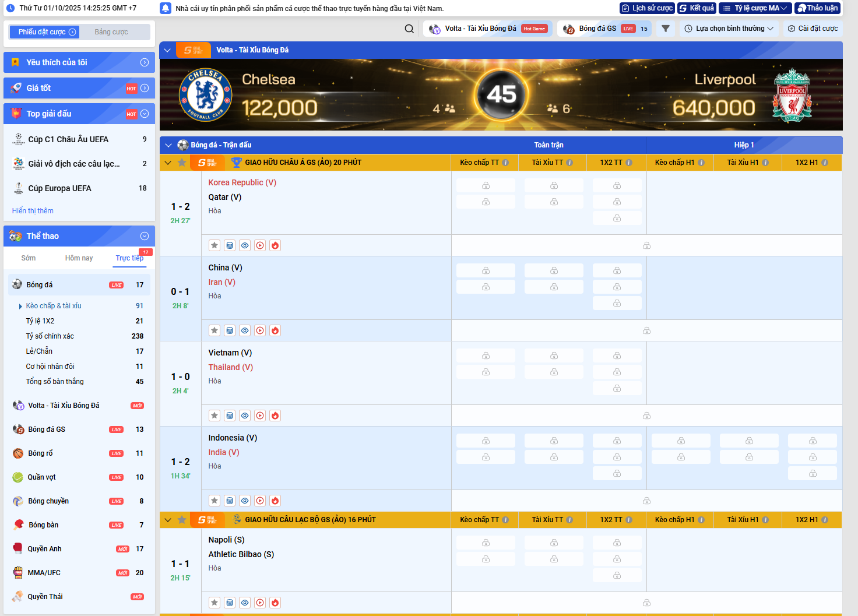Click Hiển thị thêm link
The width and height of the screenshot is (858, 616).
point(33,211)
